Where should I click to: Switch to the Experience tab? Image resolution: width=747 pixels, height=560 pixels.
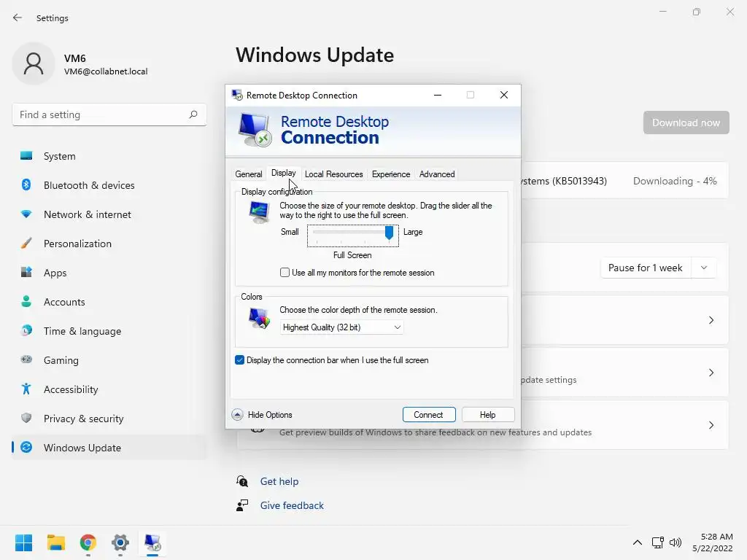pos(391,174)
